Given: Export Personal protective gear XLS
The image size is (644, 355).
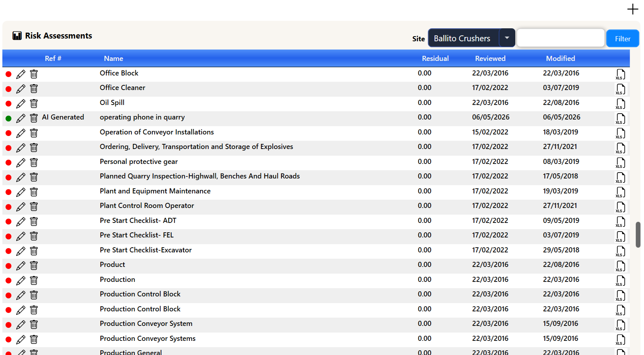Looking at the screenshot, I should 620,163.
